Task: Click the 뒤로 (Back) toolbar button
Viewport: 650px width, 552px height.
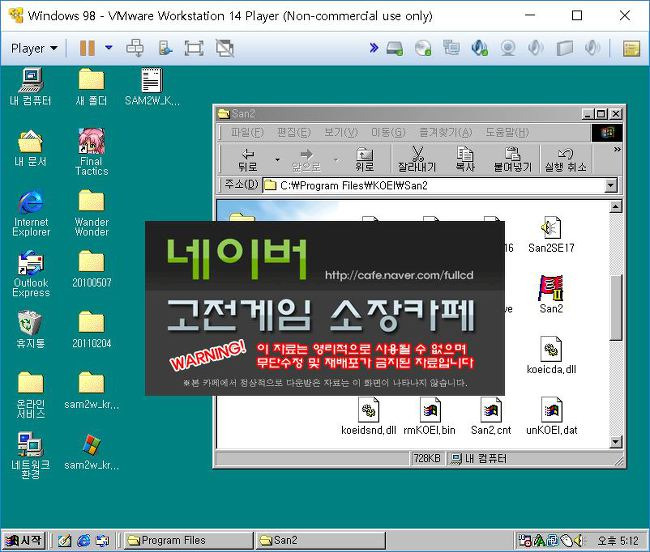Action: point(247,160)
